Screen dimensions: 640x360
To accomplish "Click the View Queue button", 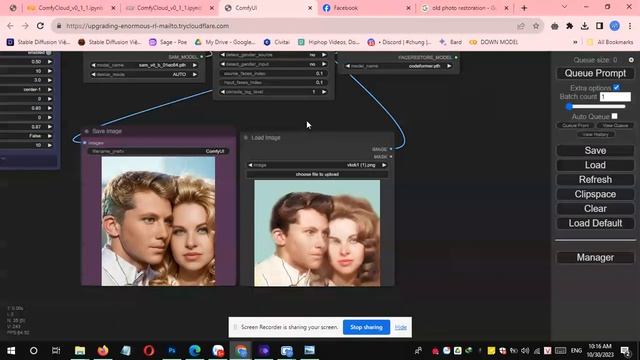I will click(615, 125).
